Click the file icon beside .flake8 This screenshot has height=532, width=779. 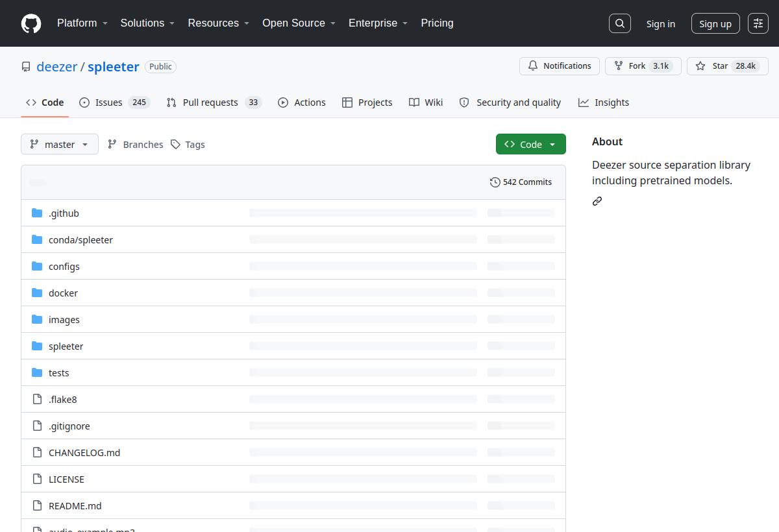click(37, 399)
